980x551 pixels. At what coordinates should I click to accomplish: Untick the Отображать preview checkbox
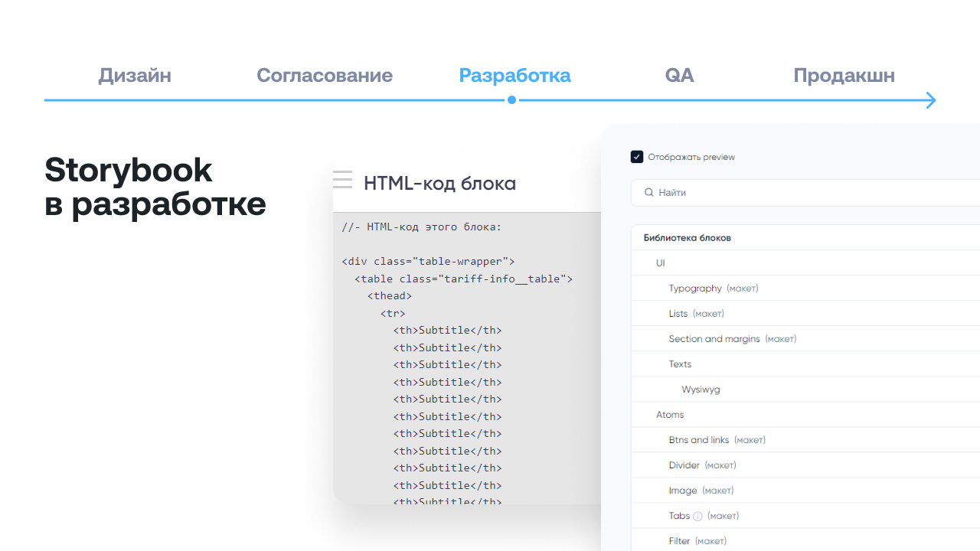click(x=637, y=157)
